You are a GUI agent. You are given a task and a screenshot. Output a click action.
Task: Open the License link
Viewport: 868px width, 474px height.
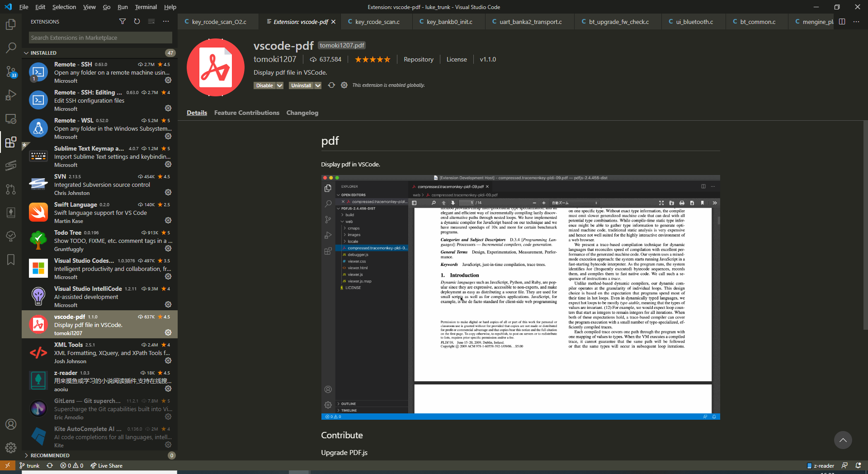click(x=457, y=59)
